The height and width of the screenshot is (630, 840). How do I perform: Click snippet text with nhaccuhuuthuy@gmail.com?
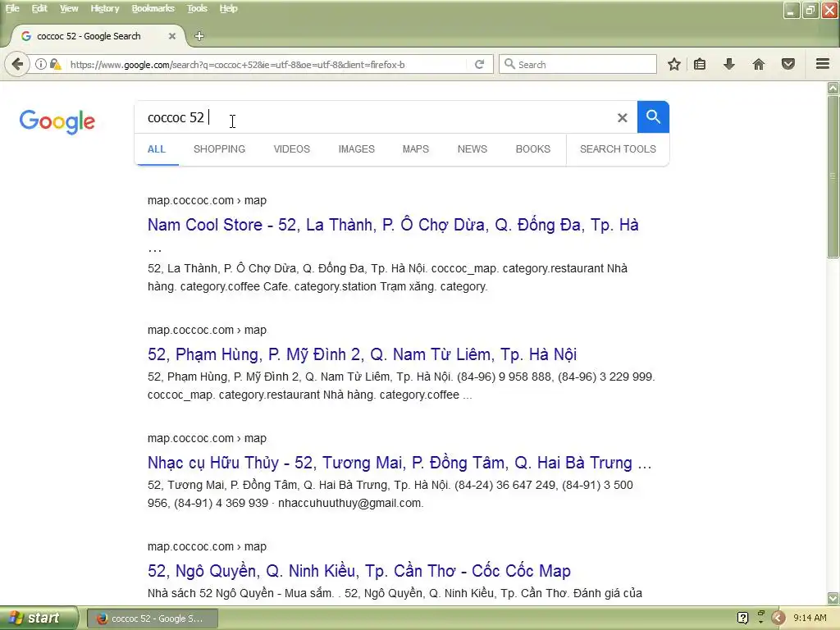(390, 494)
